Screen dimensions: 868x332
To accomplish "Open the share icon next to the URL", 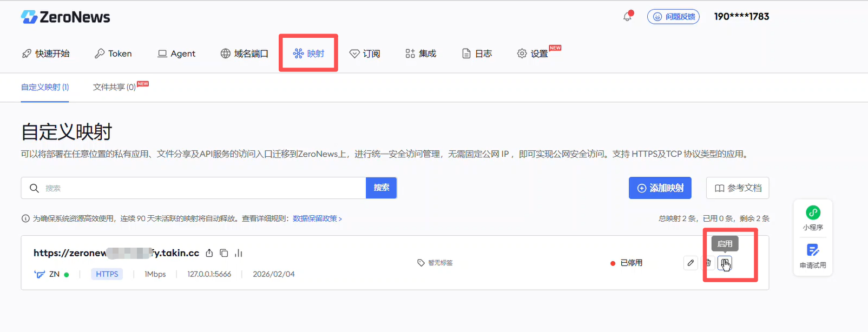I will (209, 253).
